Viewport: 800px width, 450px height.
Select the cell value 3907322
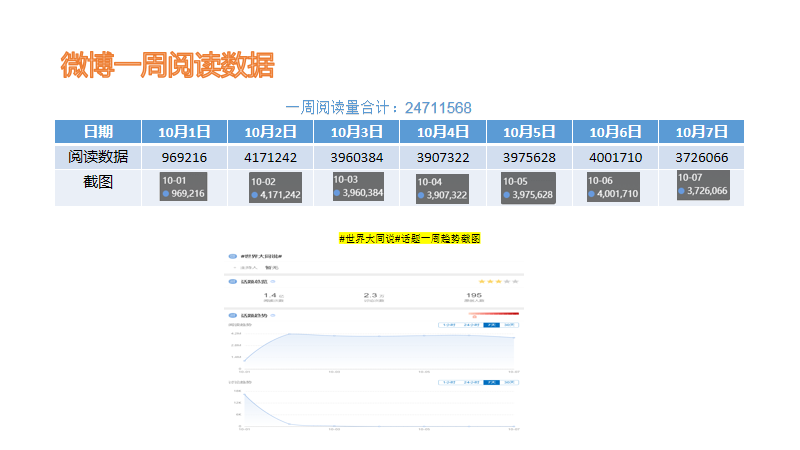click(x=443, y=158)
